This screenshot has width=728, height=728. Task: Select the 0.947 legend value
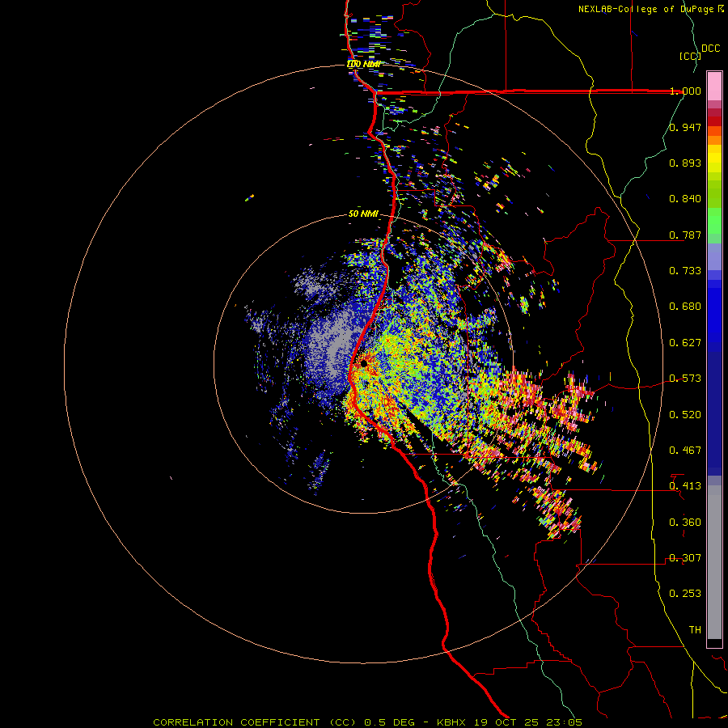685,127
